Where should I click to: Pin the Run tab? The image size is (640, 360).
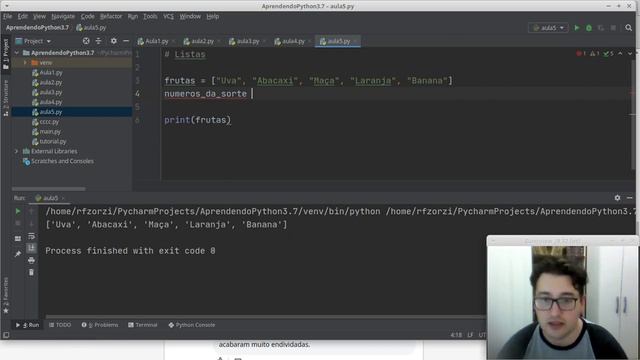coord(18,254)
